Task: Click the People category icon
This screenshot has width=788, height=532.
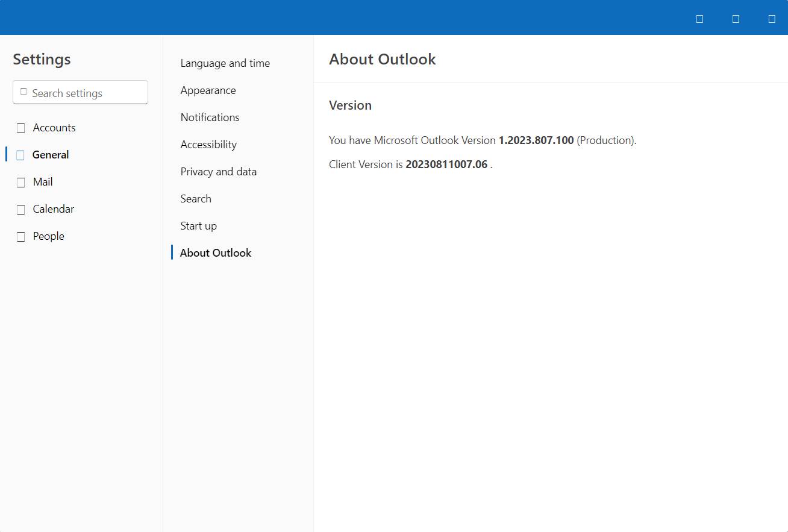Action: pos(21,237)
